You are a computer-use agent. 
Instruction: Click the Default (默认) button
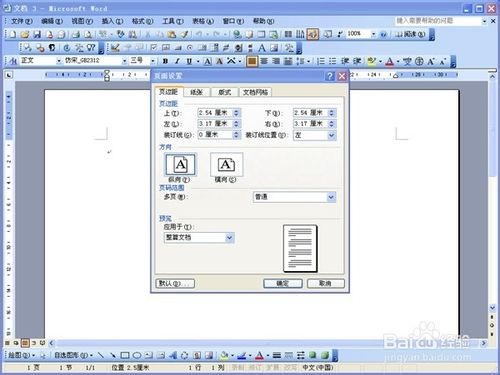click(175, 283)
